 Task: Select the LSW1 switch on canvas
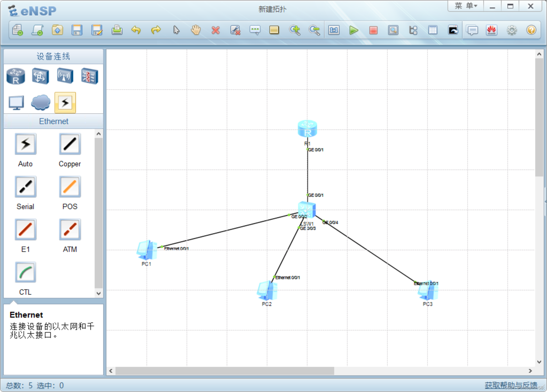(307, 209)
